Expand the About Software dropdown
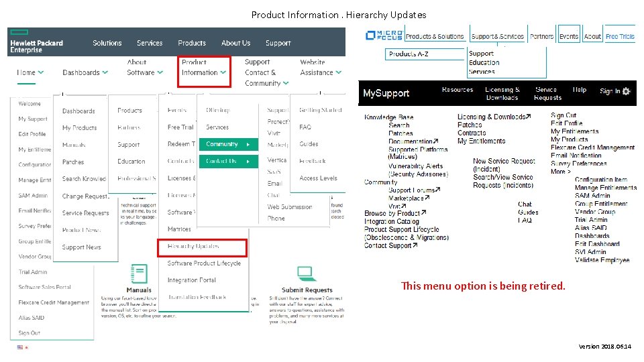The width and height of the screenshot is (644, 362). [x=145, y=67]
